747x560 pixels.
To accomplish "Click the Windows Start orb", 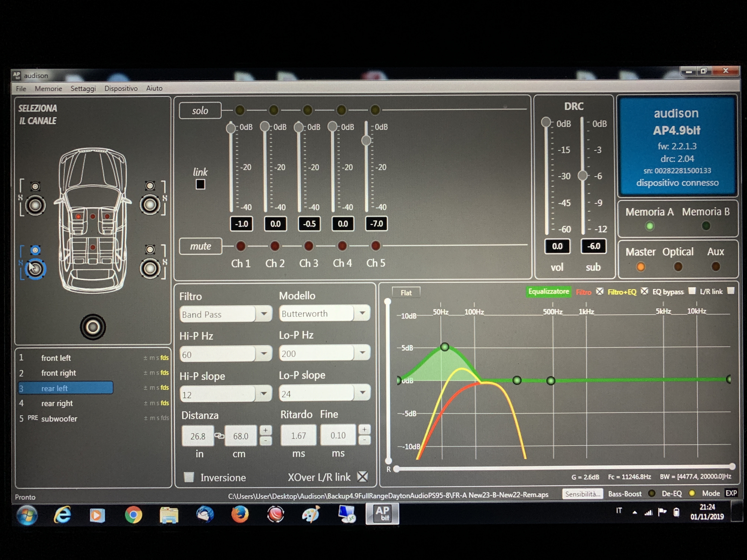I will [27, 515].
